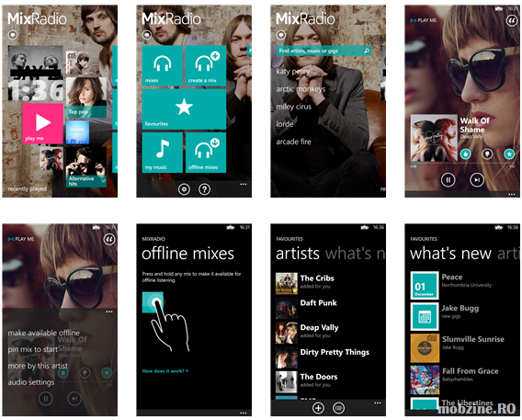Tap the calendar icon next to Jake Bugg
This screenshot has width=522, height=420.
tap(425, 316)
